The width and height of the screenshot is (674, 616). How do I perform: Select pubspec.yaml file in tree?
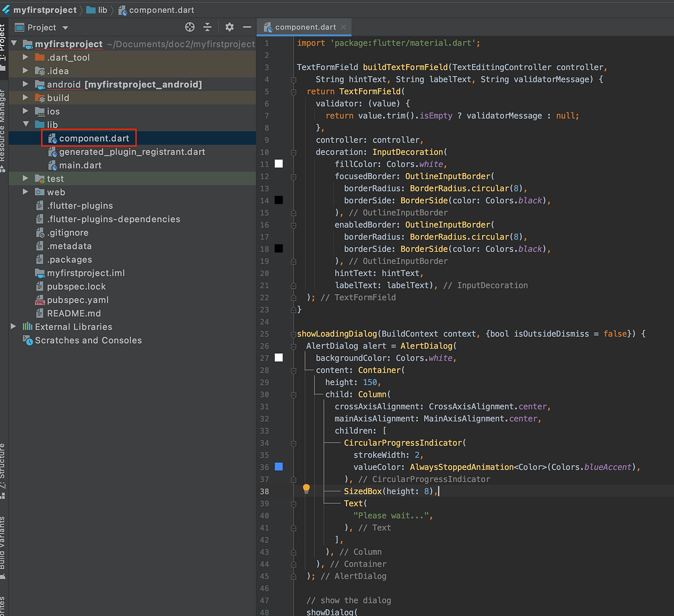pos(78,300)
